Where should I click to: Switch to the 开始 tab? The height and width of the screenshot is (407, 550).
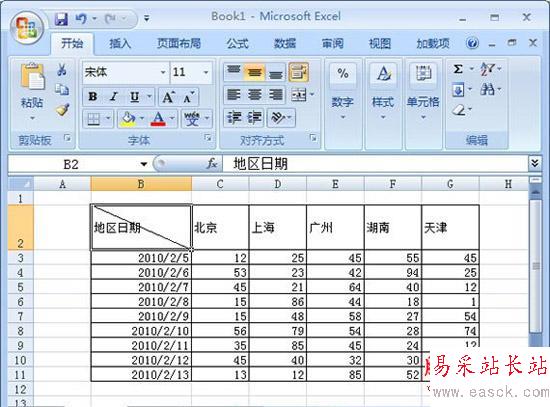click(72, 44)
